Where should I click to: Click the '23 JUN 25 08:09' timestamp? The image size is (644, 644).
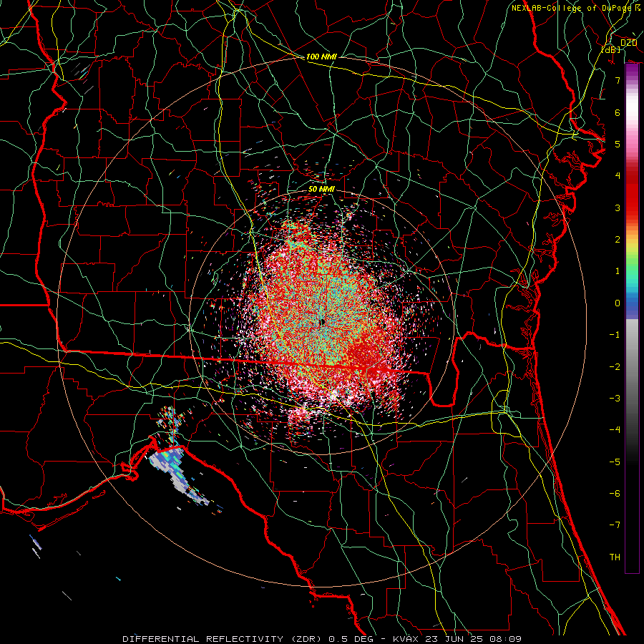pos(472,639)
